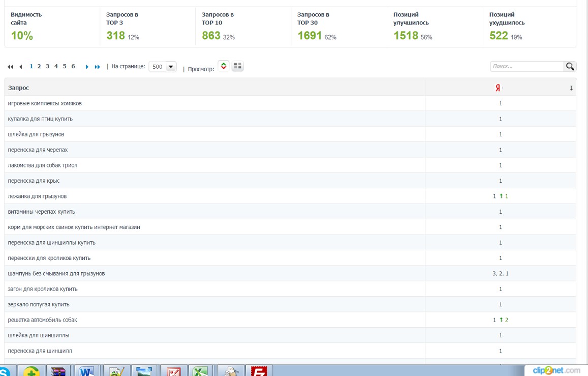The height and width of the screenshot is (376, 588).
Task: Click the green up-arrow in 'решетка автомобиль собак' row
Action: pos(501,320)
